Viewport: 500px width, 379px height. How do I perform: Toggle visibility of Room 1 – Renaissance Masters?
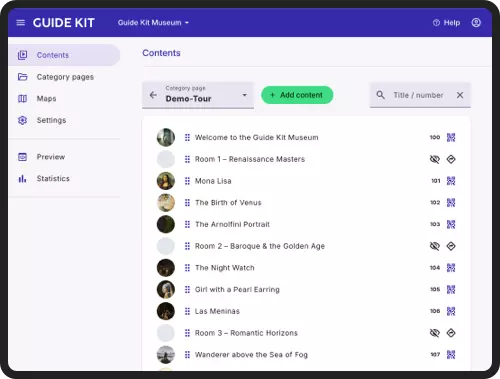pos(435,159)
